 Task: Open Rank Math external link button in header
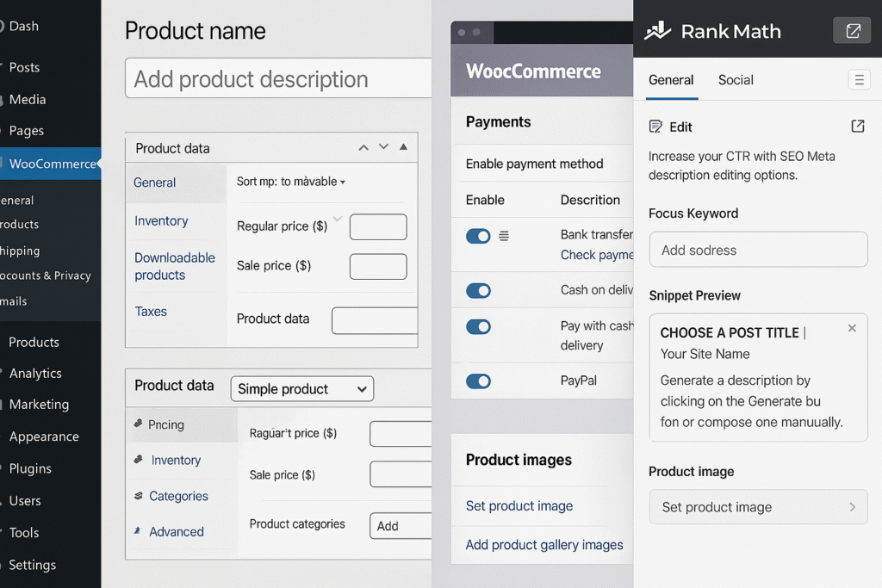pos(852,31)
